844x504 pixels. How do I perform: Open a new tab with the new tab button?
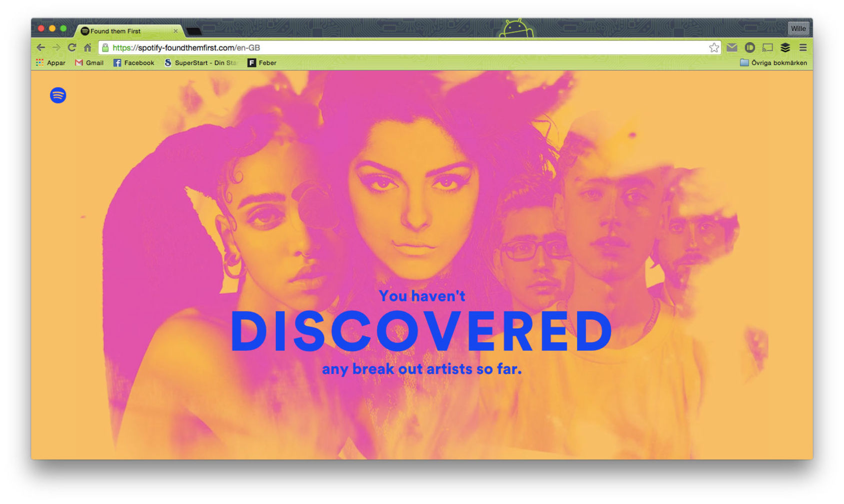[x=194, y=31]
